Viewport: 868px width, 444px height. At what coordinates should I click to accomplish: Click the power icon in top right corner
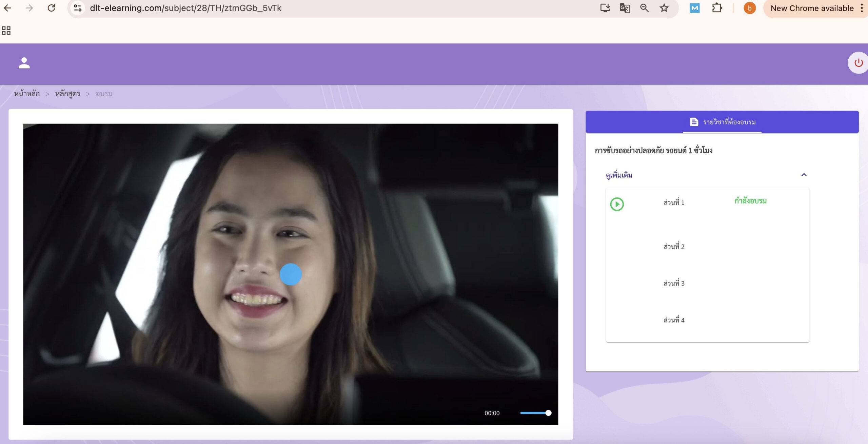click(x=857, y=63)
